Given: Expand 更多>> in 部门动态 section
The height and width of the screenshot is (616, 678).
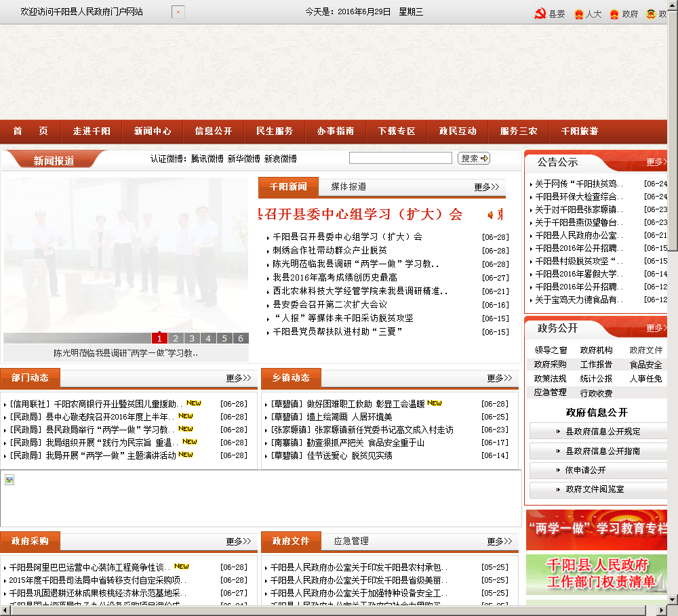Looking at the screenshot, I should tap(239, 378).
